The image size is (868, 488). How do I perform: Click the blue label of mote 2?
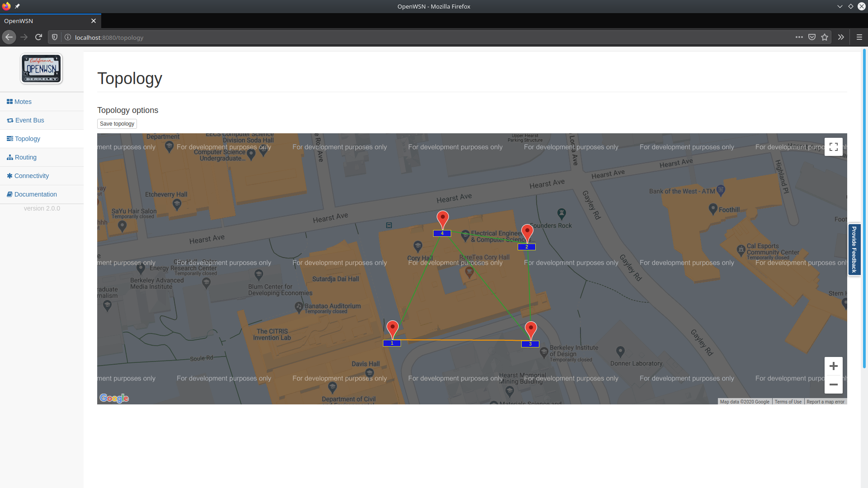pyautogui.click(x=527, y=247)
